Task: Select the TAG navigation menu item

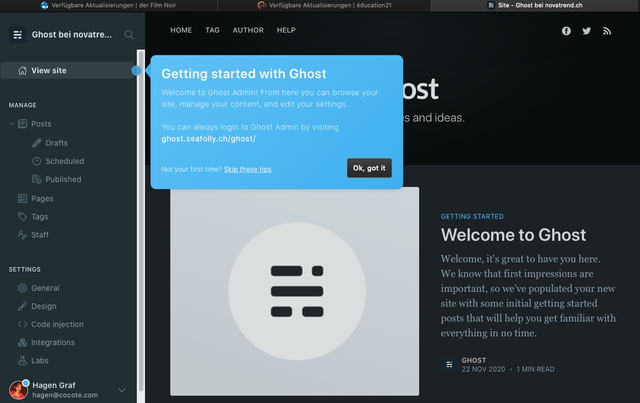Action: (x=212, y=31)
